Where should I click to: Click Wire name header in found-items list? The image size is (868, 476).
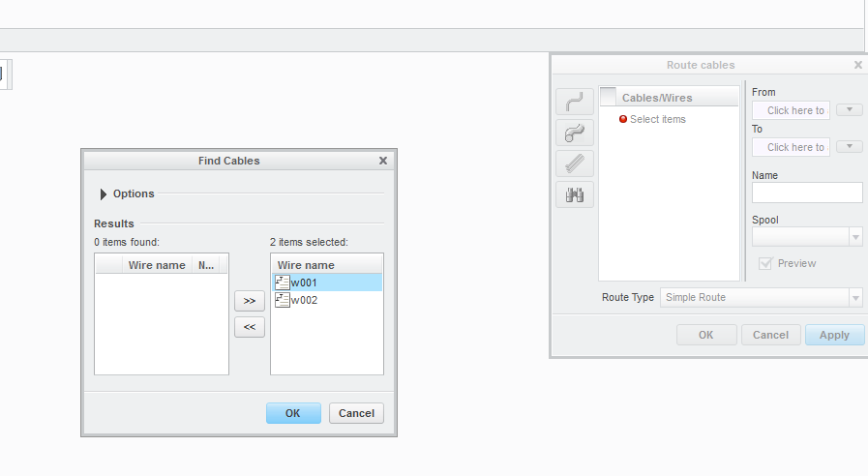pos(157,265)
